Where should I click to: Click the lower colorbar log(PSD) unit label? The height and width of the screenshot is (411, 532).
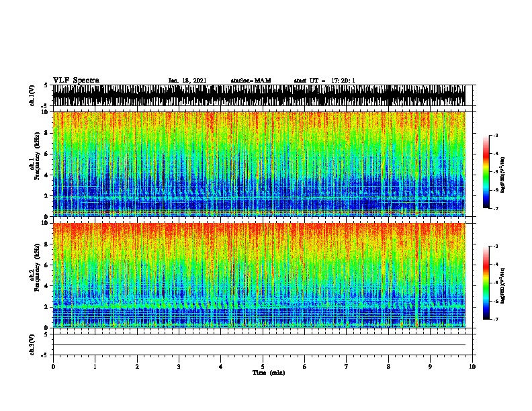[x=502, y=286]
